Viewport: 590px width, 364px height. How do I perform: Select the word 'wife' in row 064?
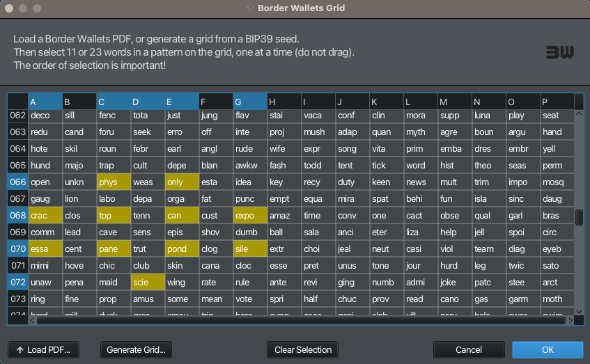[x=284, y=148]
